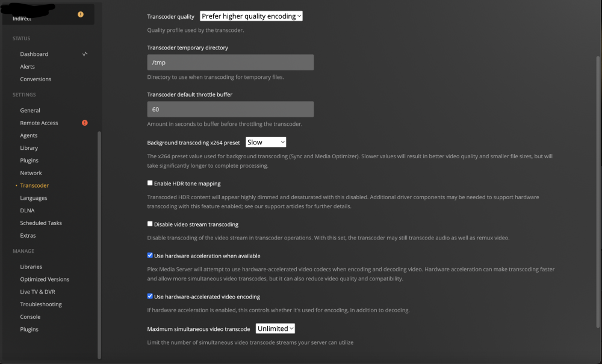The width and height of the screenshot is (602, 364).
Task: Select Network settings in sidebar
Action: tap(31, 173)
